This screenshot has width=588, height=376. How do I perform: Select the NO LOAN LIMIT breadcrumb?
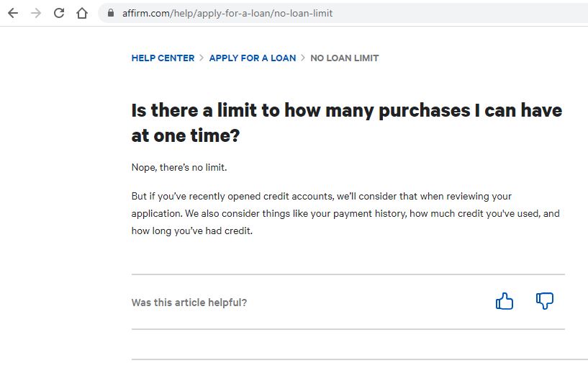tap(344, 58)
